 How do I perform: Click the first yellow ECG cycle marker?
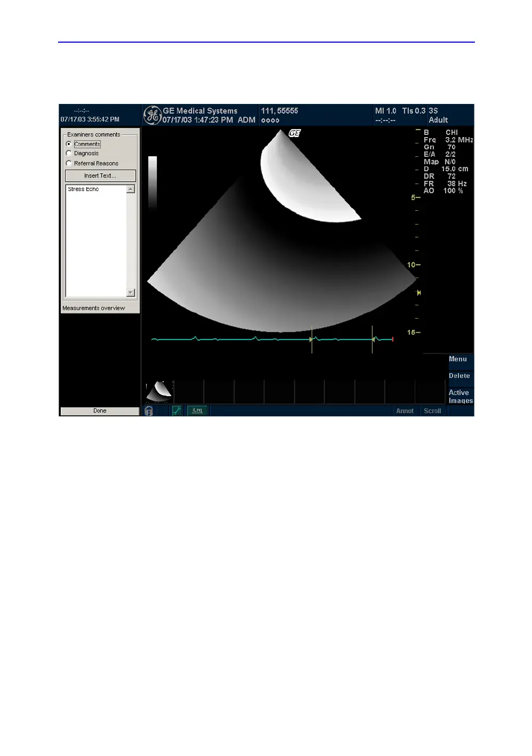[x=312, y=339]
